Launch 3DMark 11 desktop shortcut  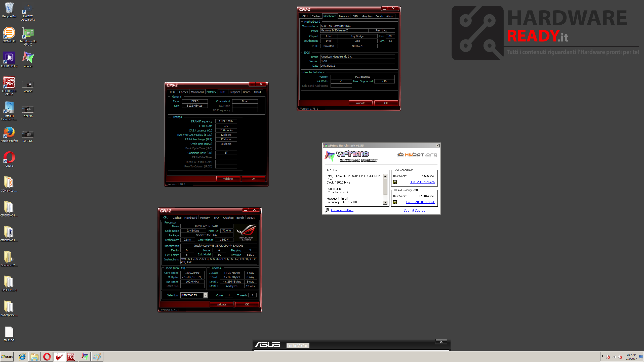tap(9, 35)
